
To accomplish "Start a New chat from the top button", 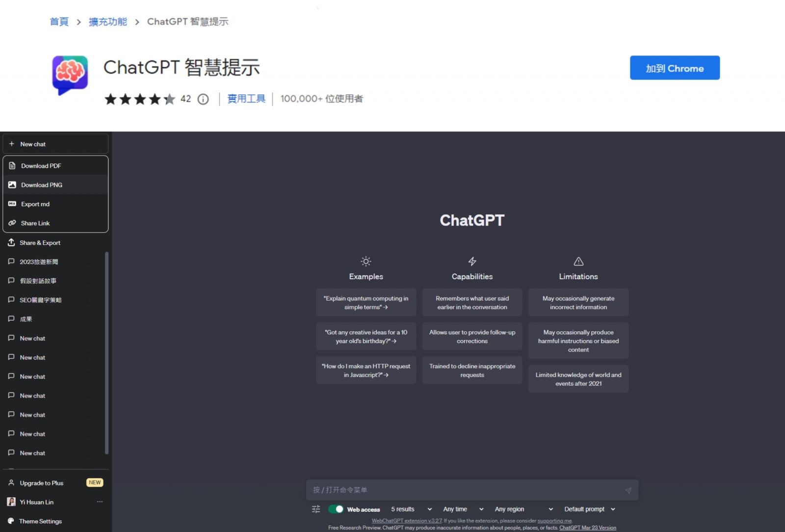I will [55, 144].
